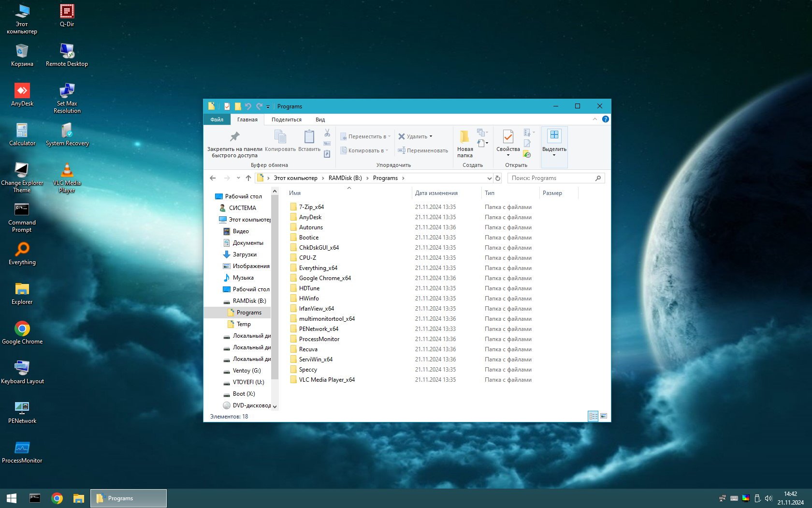This screenshot has height=508, width=812.
Task: Click the scissors Cut icon in ribbon
Action: [x=327, y=133]
